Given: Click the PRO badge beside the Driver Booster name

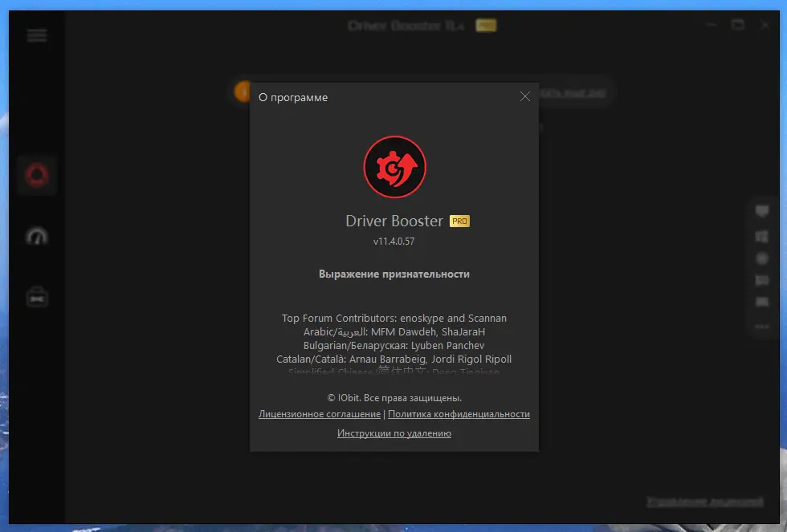Looking at the screenshot, I should click(459, 220).
